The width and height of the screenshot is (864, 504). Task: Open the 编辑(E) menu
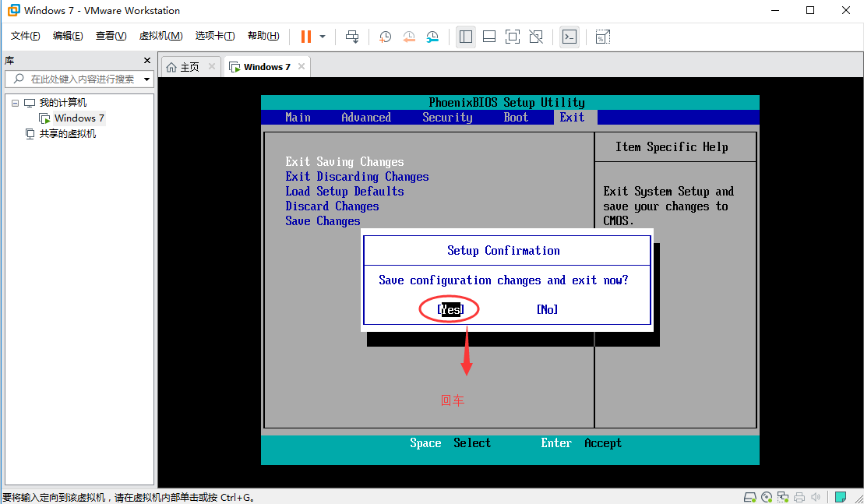(68, 36)
